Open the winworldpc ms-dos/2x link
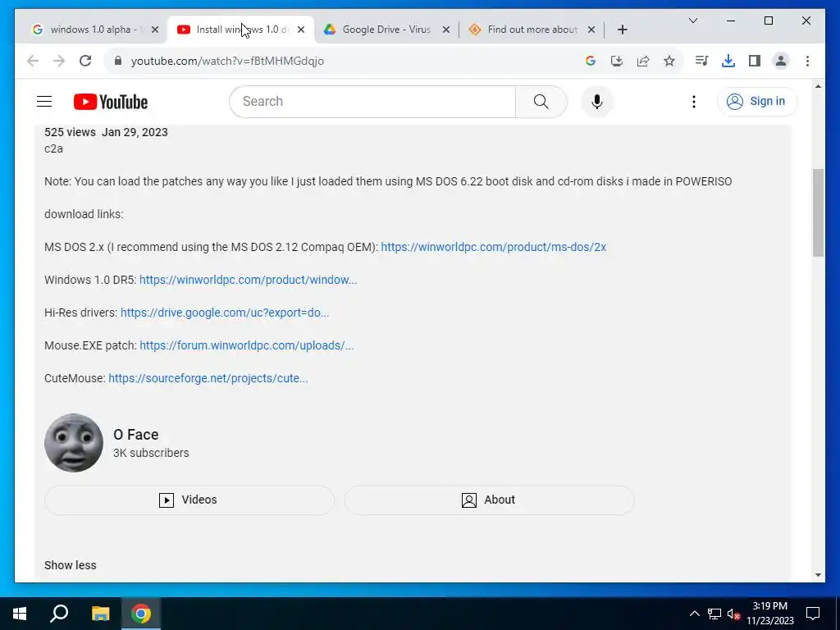The width and height of the screenshot is (840, 630). (x=493, y=247)
